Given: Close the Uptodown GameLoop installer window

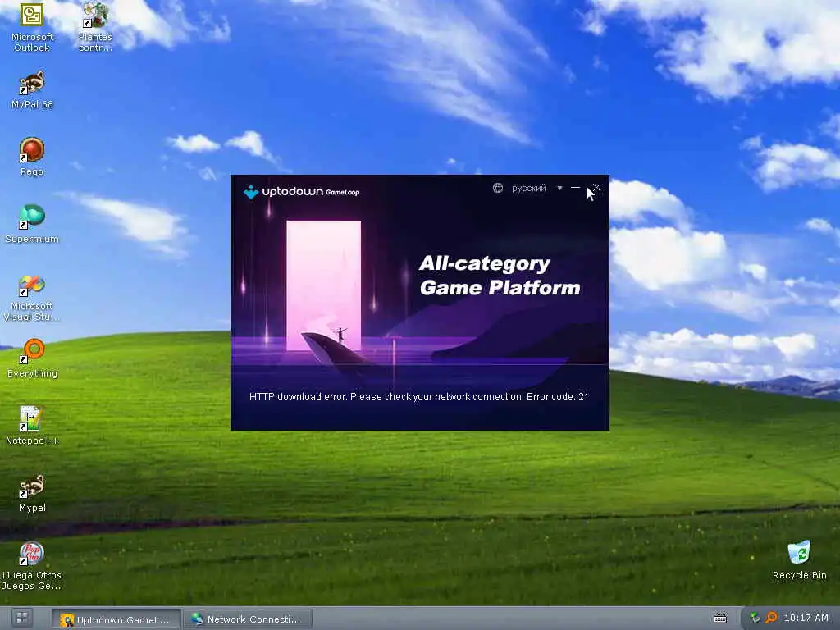Looking at the screenshot, I should [596, 188].
